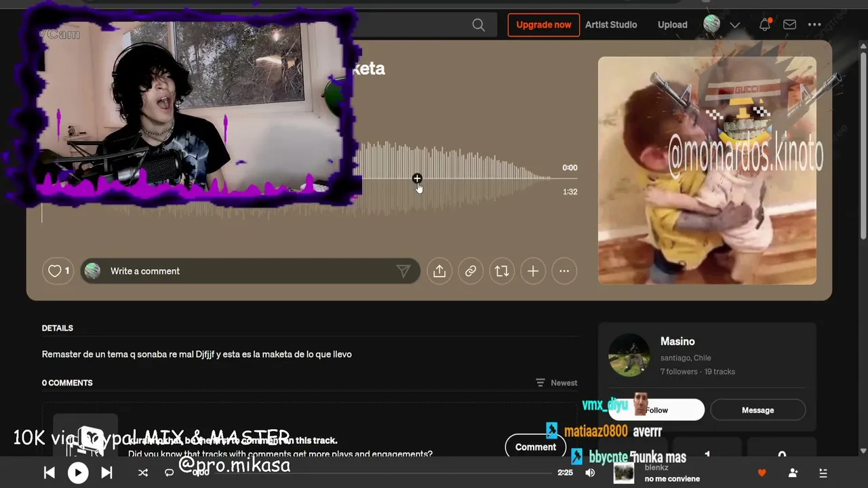Click the 'santiago, Chile' location text
The width and height of the screenshot is (868, 488).
(686, 358)
